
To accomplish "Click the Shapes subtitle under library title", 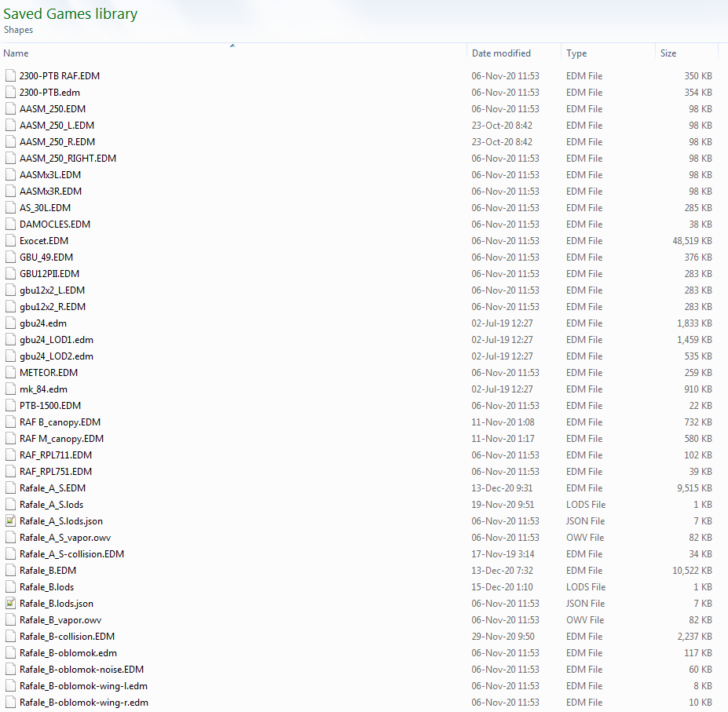I will coord(18,30).
